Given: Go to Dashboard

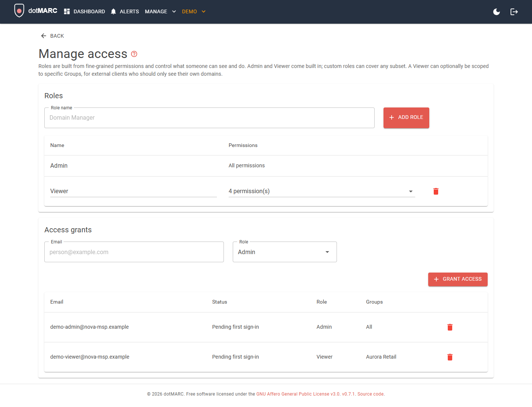Looking at the screenshot, I should pos(84,11).
